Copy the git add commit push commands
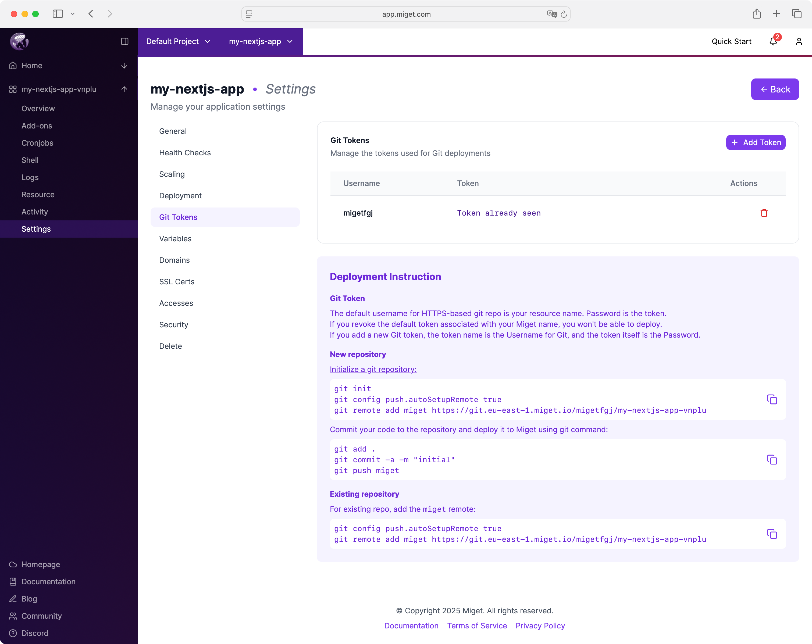The image size is (812, 644). coord(772,460)
